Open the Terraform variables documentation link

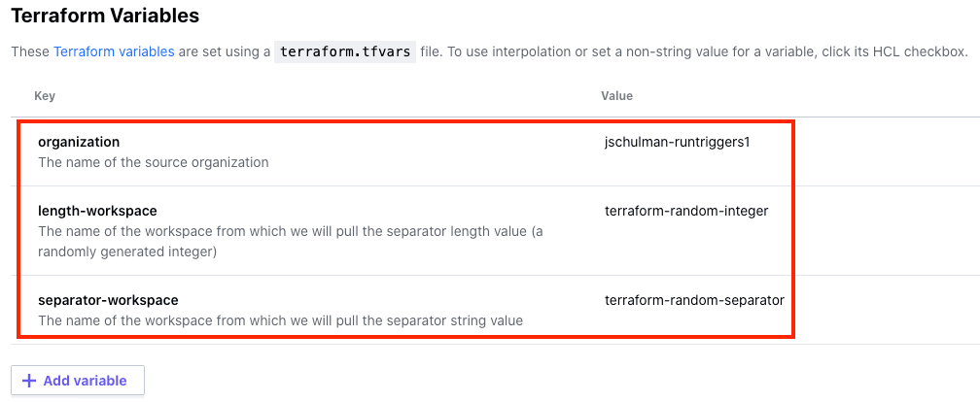click(114, 51)
